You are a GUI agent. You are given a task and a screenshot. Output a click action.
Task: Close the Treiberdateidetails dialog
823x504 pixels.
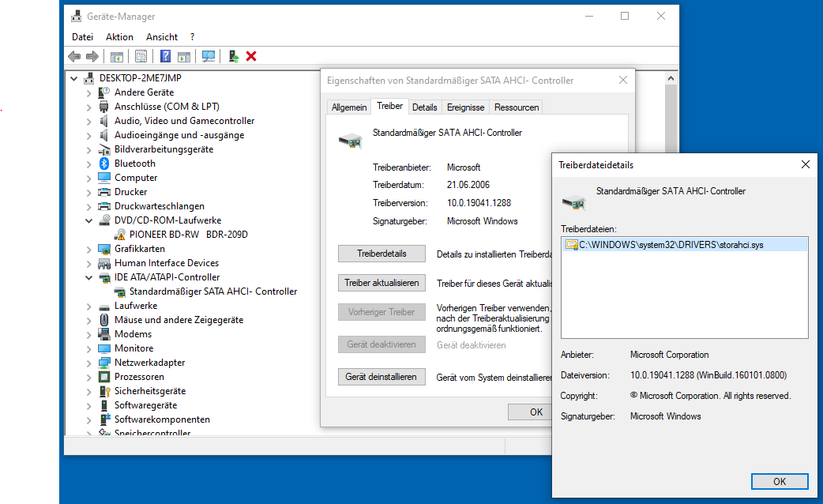[806, 165]
